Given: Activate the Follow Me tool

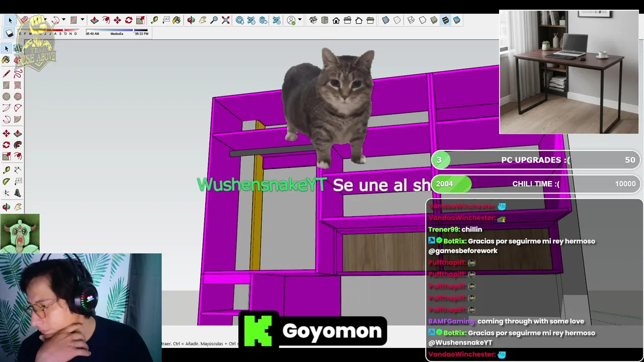Looking at the screenshot, I should click(18, 145).
